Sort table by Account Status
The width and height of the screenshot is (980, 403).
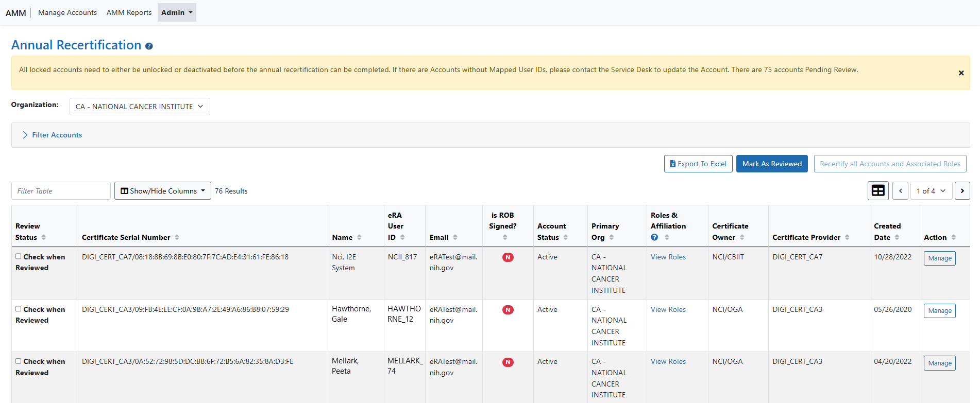pyautogui.click(x=565, y=237)
